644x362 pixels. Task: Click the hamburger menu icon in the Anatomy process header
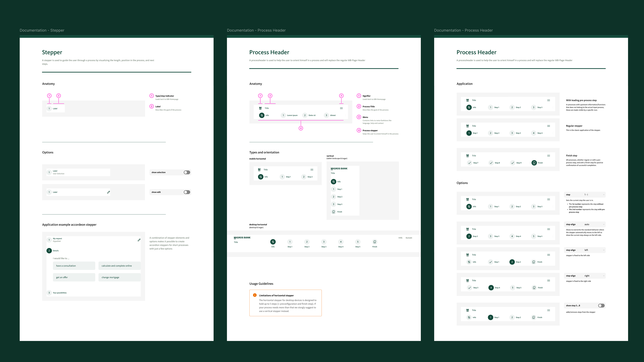coord(341,108)
